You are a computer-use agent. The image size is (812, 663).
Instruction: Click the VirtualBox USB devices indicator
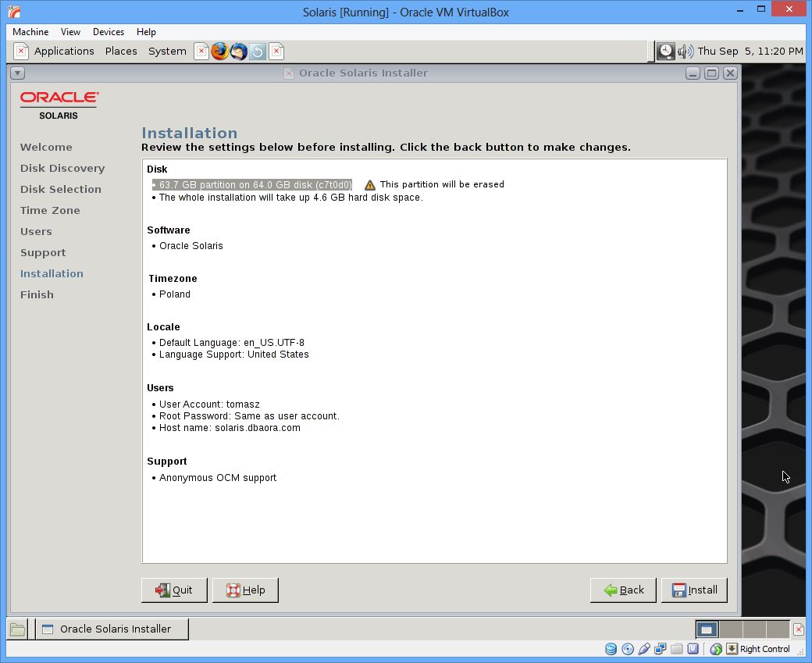644,649
